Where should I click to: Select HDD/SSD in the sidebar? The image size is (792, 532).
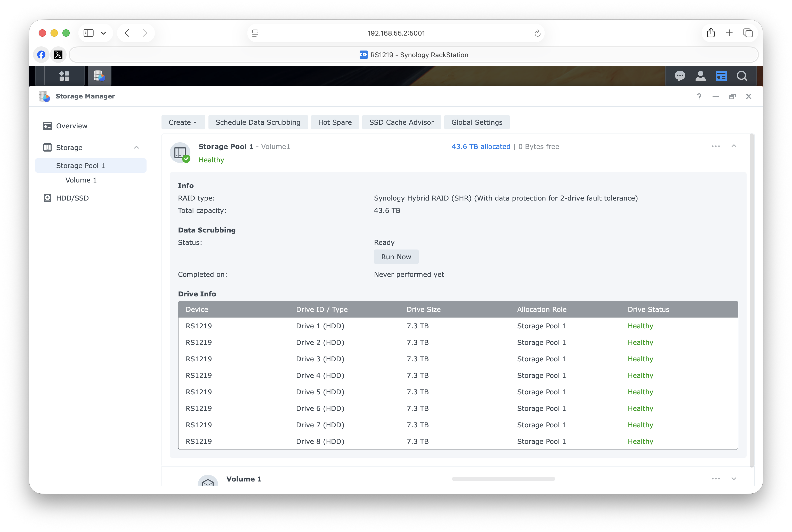click(x=91, y=198)
